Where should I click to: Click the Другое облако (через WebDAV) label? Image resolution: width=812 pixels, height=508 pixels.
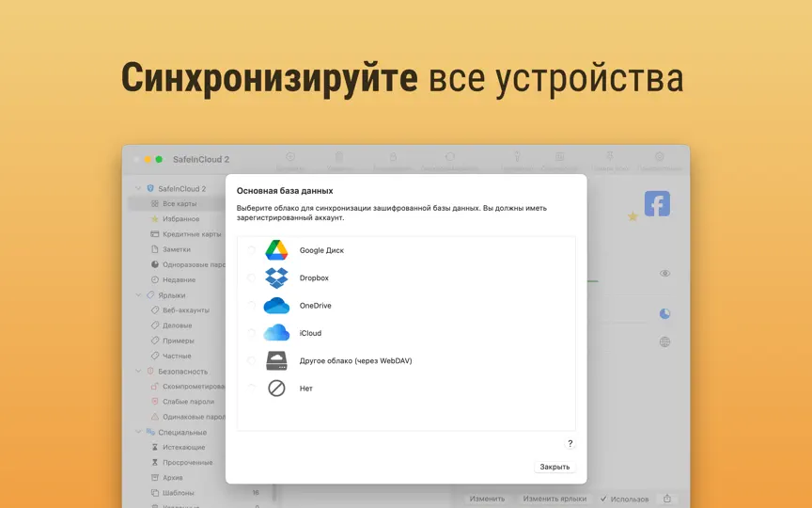coord(356,361)
